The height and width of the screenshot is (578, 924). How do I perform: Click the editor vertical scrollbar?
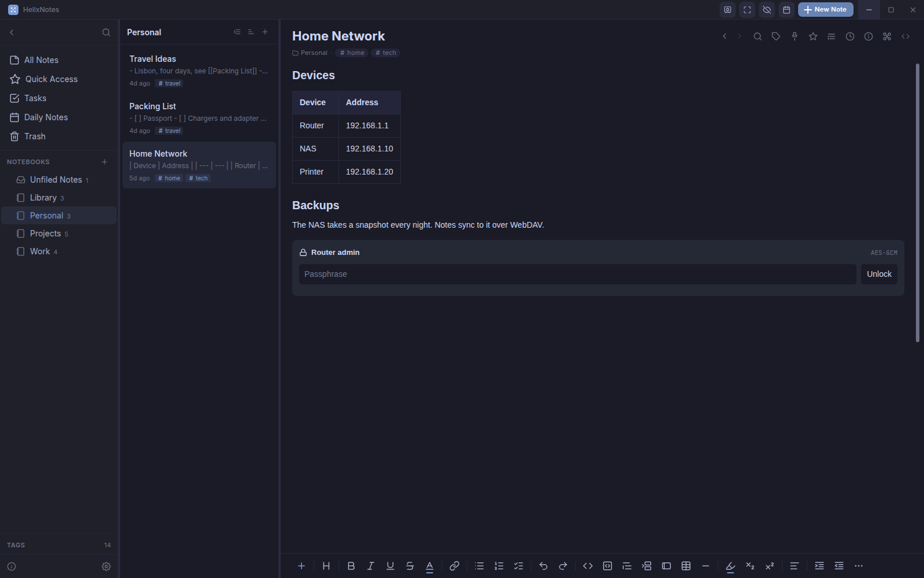click(x=918, y=202)
